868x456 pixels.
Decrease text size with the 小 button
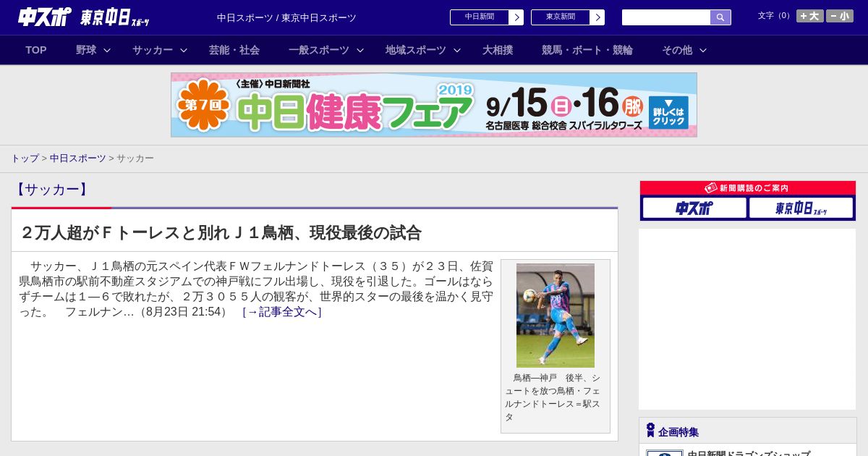(840, 16)
